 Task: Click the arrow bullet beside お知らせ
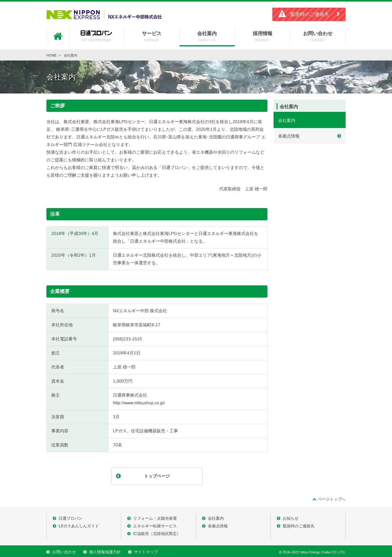pyautogui.click(x=278, y=519)
